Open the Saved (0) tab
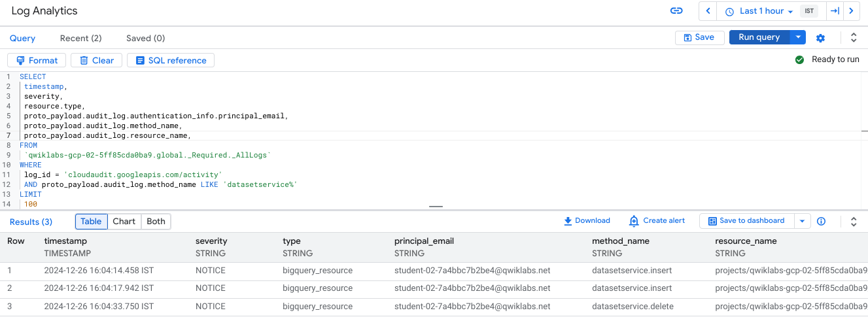The width and height of the screenshot is (868, 319). 145,39
